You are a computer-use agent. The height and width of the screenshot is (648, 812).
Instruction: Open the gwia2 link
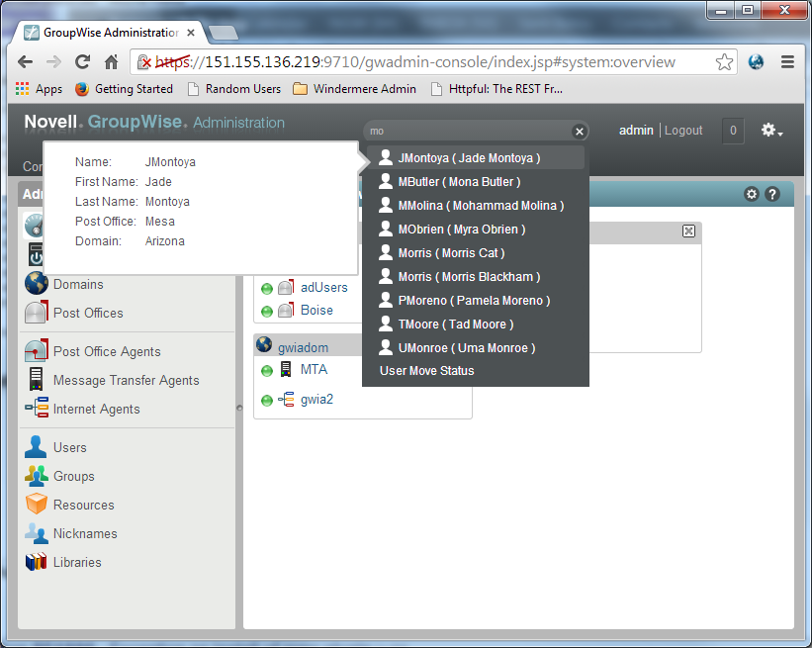tap(316, 400)
